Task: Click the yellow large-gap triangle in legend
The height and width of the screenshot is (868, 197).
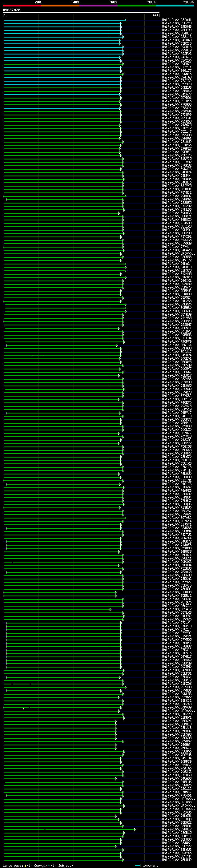Action: point(25,865)
